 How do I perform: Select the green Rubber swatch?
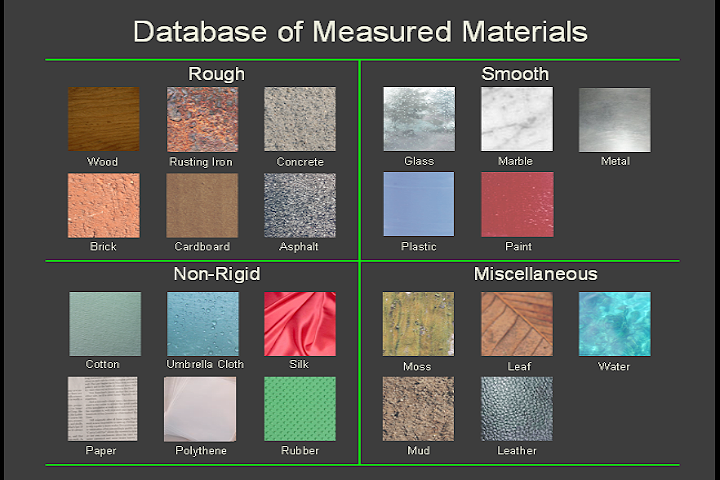299,409
